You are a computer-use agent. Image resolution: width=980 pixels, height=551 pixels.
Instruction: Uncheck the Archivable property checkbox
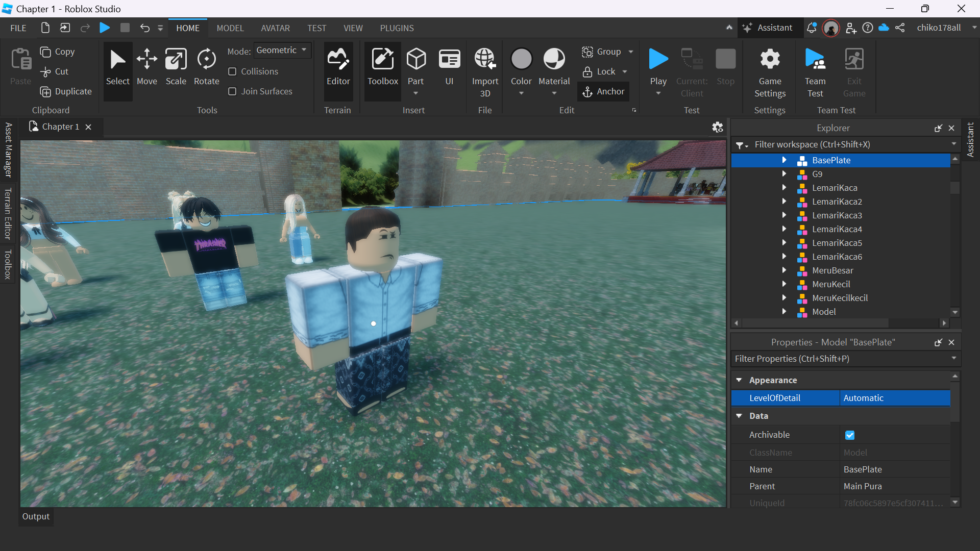[x=849, y=435]
